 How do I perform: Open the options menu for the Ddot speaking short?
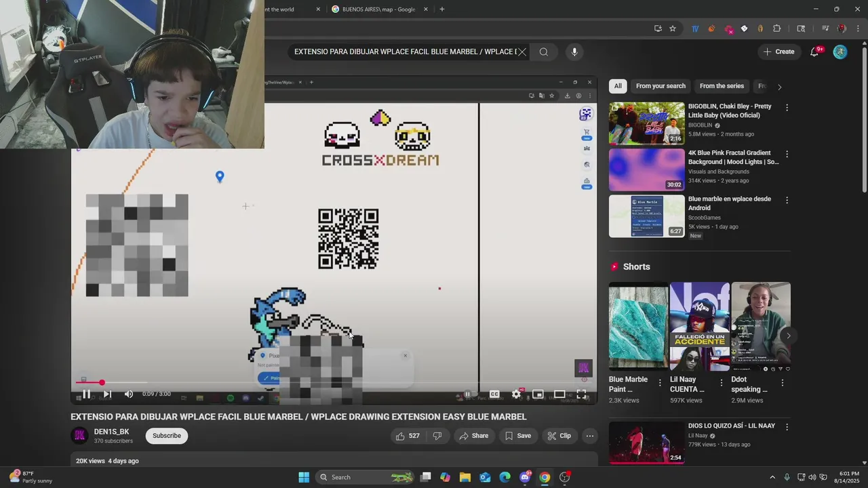point(783,383)
